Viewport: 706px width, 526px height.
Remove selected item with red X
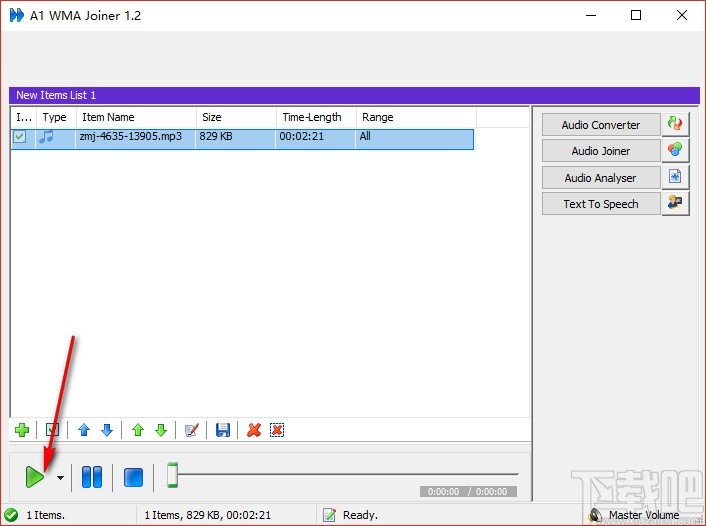pyautogui.click(x=254, y=430)
